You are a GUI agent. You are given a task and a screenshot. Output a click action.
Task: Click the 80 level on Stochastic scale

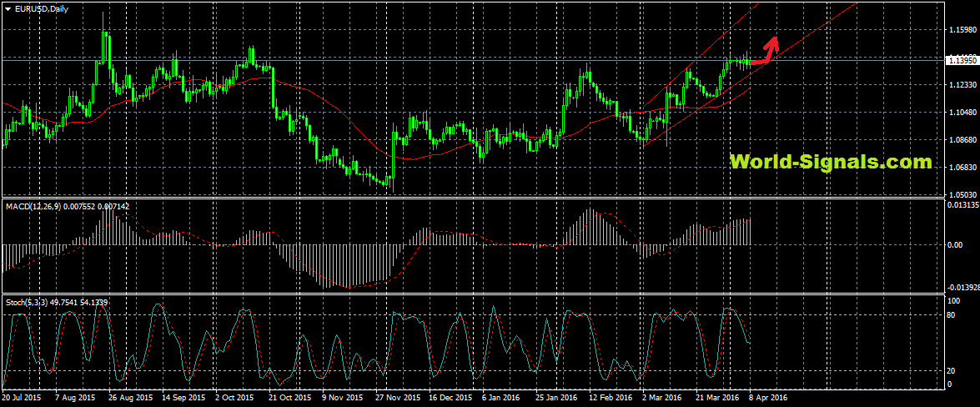coord(952,314)
